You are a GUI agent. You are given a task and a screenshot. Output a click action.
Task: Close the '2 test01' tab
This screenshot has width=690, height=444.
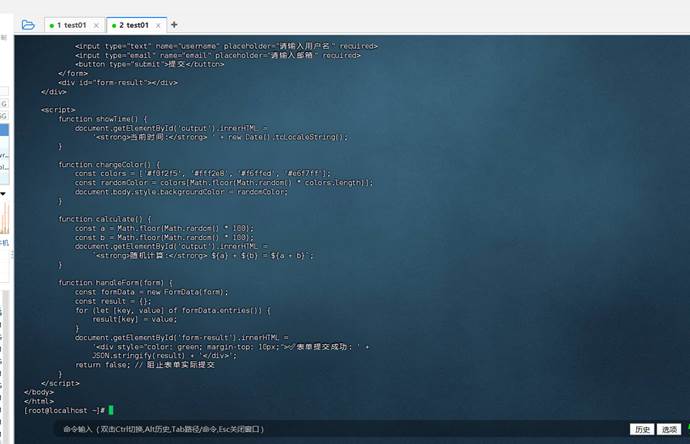tap(158, 26)
